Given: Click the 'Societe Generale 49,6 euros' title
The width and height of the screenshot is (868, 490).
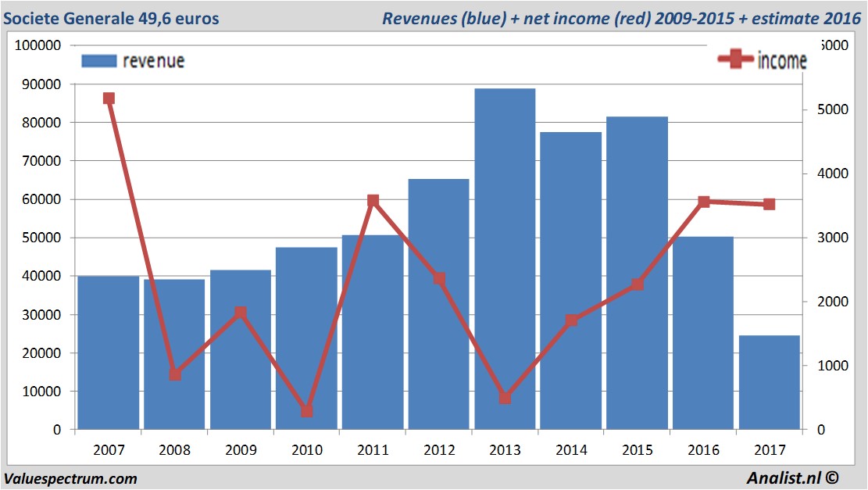Looking at the screenshot, I should 111,18.
